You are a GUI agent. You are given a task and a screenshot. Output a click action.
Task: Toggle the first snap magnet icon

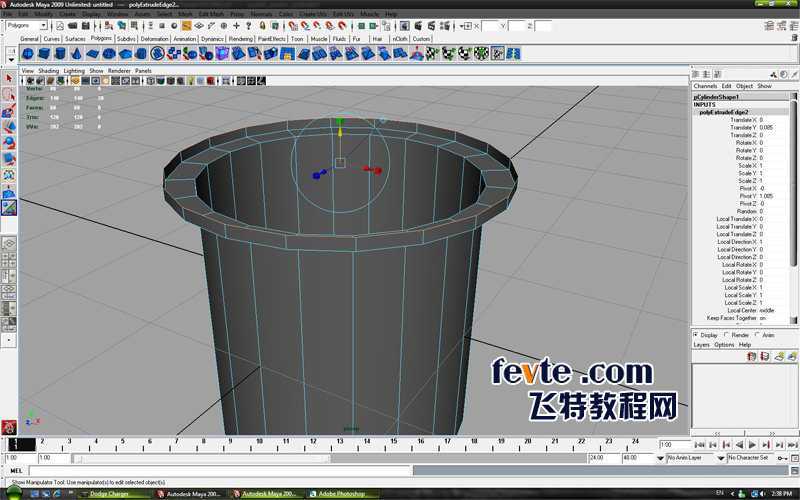pyautogui.click(x=293, y=26)
